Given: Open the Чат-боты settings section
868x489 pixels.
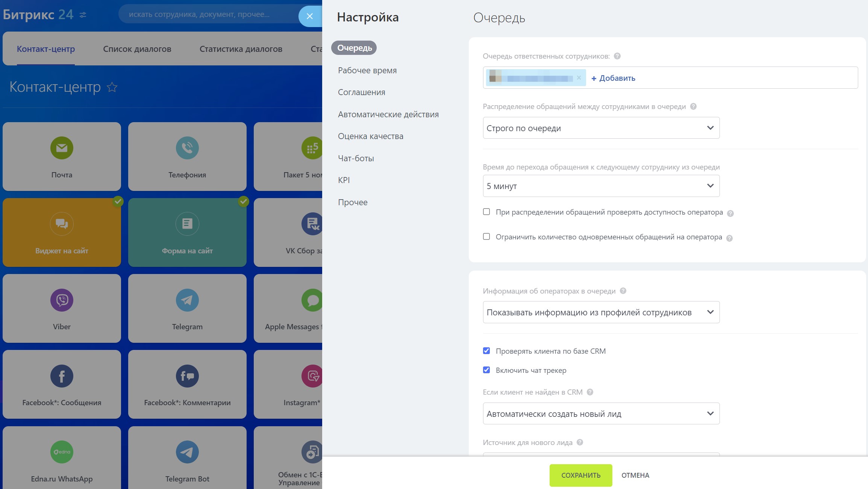Looking at the screenshot, I should [x=356, y=158].
